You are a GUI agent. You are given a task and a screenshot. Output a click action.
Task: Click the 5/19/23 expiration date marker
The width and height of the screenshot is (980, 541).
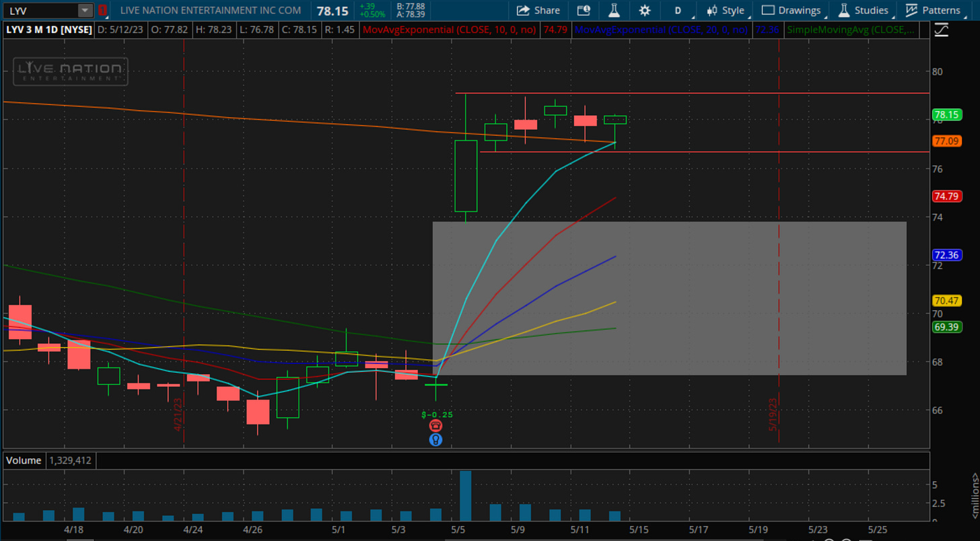click(773, 414)
